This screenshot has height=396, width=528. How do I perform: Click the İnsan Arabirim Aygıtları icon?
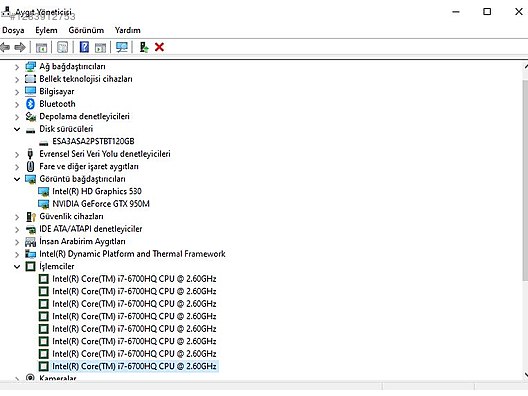pyautogui.click(x=30, y=242)
